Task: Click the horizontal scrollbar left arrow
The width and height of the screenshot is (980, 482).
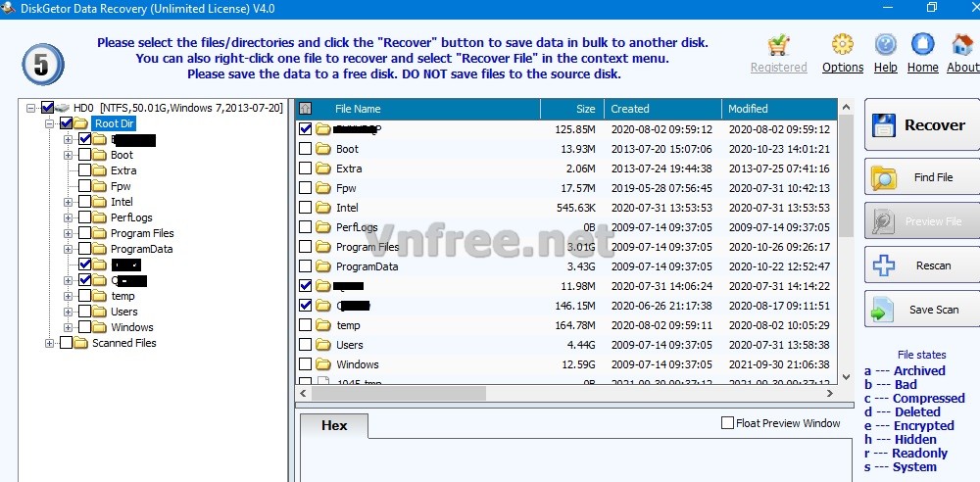Action: [303, 394]
